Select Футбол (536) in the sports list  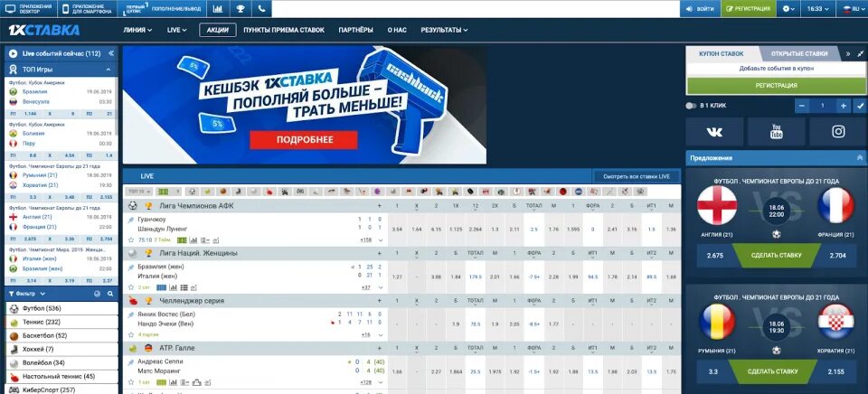click(x=62, y=308)
